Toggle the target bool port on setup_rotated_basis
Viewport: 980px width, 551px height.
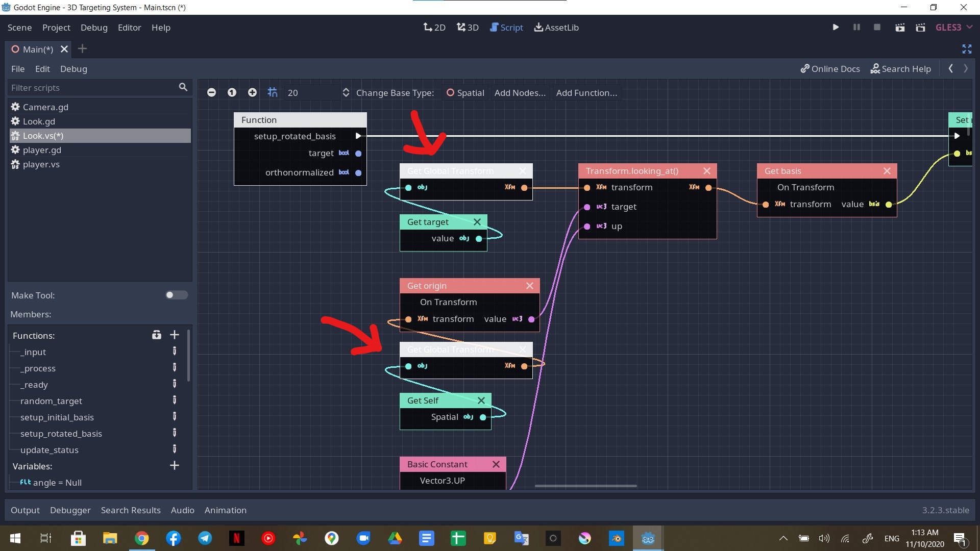[359, 153]
